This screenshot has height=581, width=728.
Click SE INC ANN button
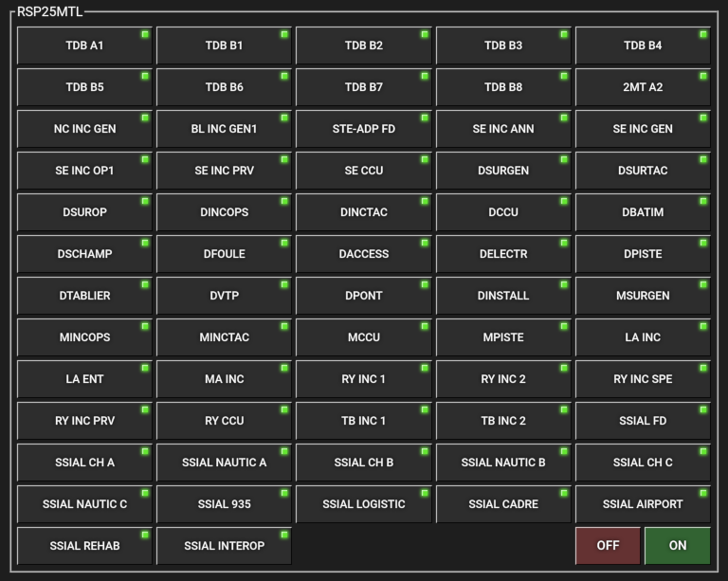pyautogui.click(x=503, y=129)
